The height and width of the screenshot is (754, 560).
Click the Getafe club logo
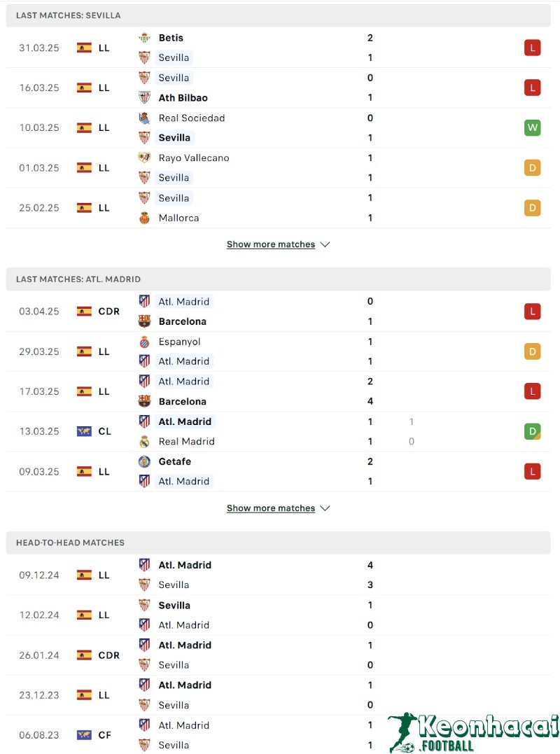click(x=145, y=461)
